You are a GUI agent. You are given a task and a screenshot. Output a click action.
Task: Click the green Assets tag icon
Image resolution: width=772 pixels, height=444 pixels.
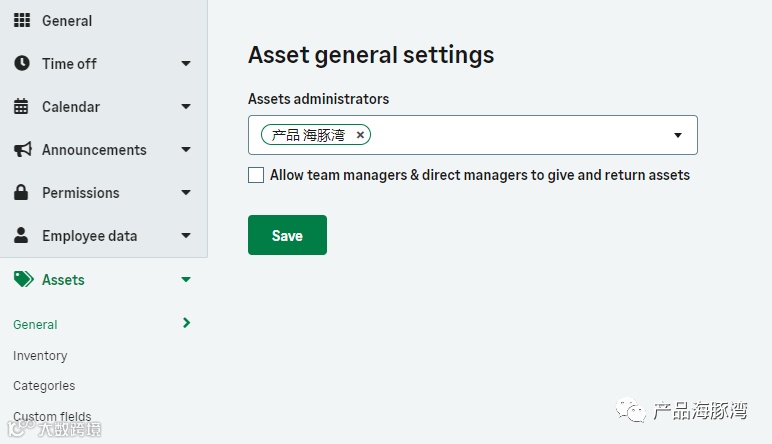[x=23, y=280]
